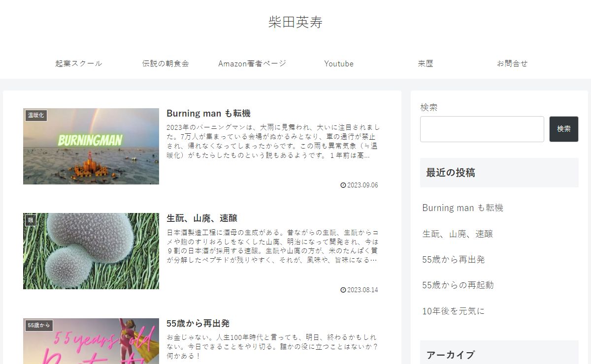Screen dimensions: 591x364
Task: Click the 55歳から再出発 post excerpt text
Action: point(272,346)
